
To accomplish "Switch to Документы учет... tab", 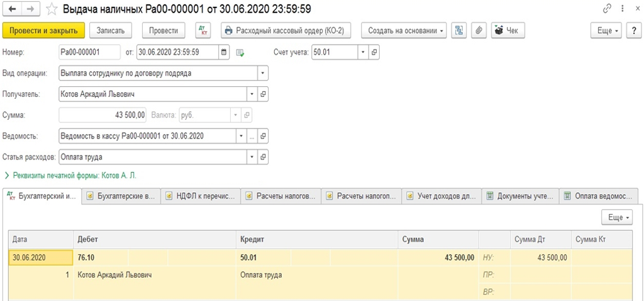I will [x=521, y=196].
